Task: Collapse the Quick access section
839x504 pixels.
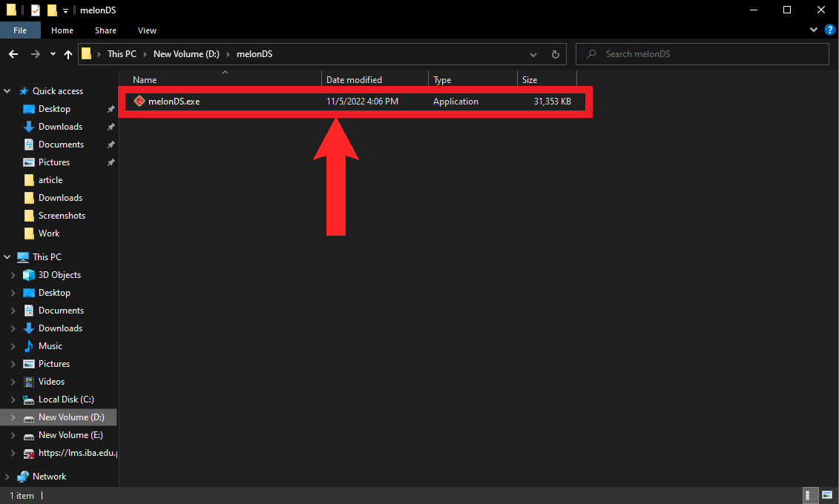Action: (x=7, y=91)
